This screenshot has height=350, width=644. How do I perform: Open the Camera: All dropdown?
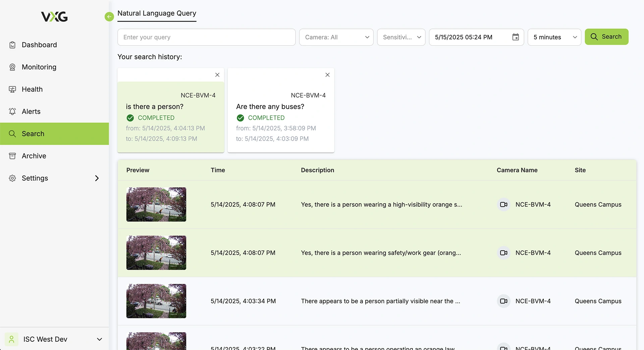point(336,37)
